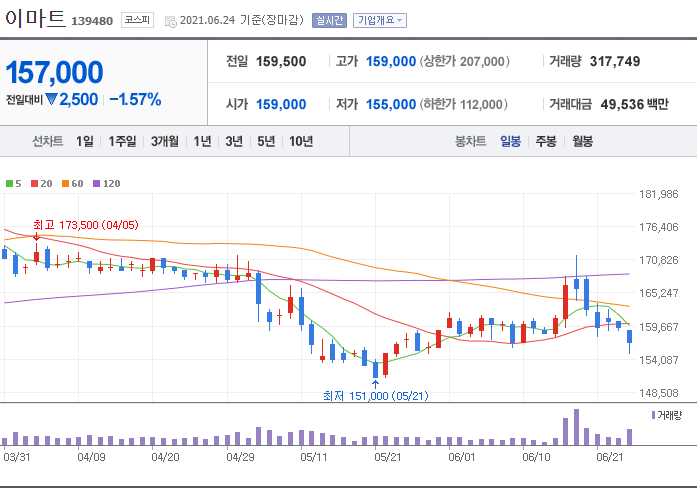Select the 1일 line chart period
The height and width of the screenshot is (488, 697).
(84, 141)
